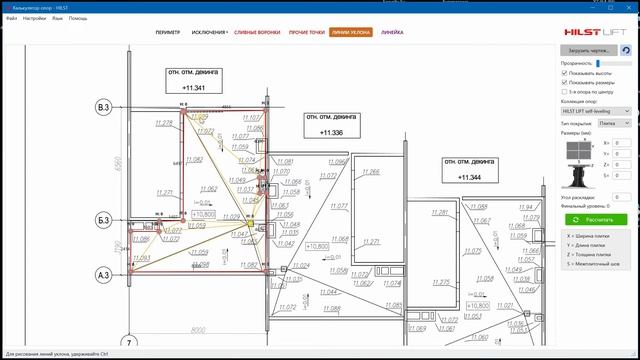Click the 11.024 elevation value
The height and width of the screenshot is (360, 640).
(x=301, y=266)
